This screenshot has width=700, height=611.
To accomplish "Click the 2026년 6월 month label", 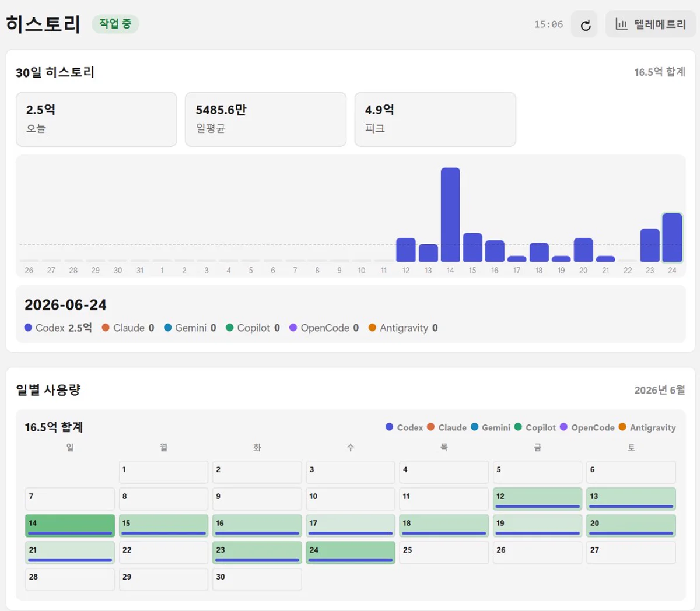I will pyautogui.click(x=660, y=390).
